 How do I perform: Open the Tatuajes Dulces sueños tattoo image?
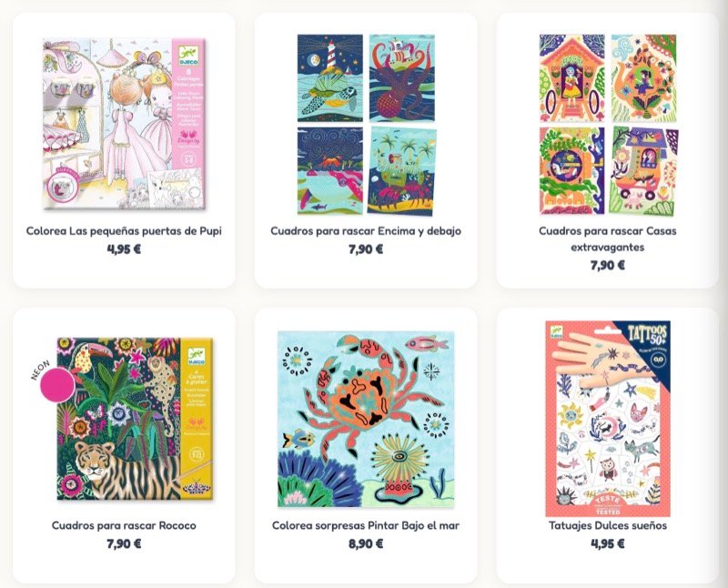tap(608, 419)
